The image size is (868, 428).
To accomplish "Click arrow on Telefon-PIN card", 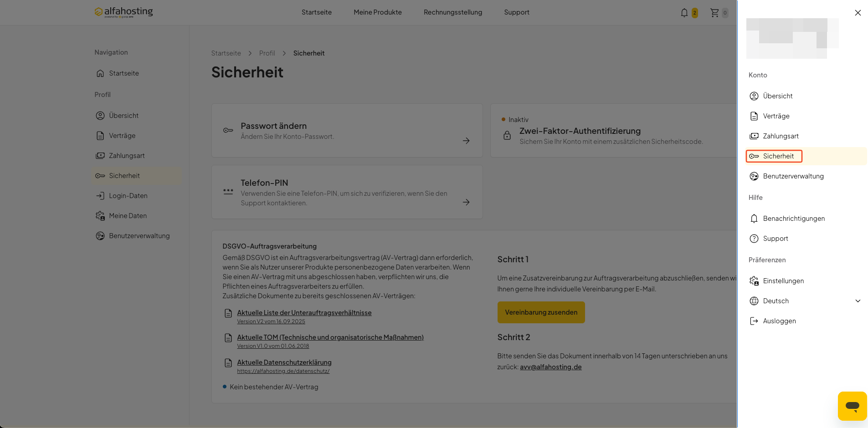I will pyautogui.click(x=466, y=202).
